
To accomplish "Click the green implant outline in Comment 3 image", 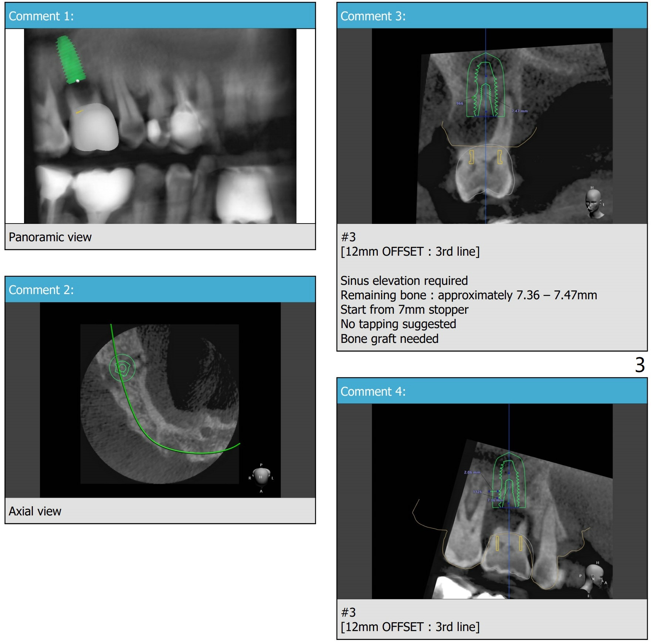I will point(485,86).
